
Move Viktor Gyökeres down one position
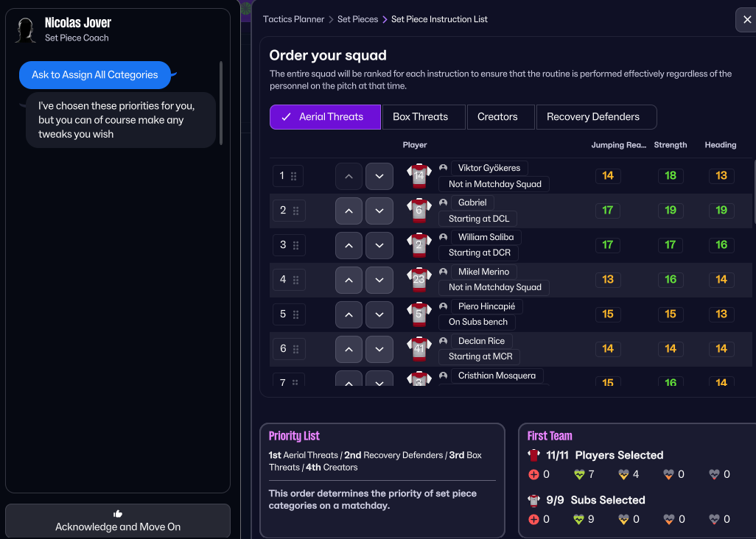point(379,176)
